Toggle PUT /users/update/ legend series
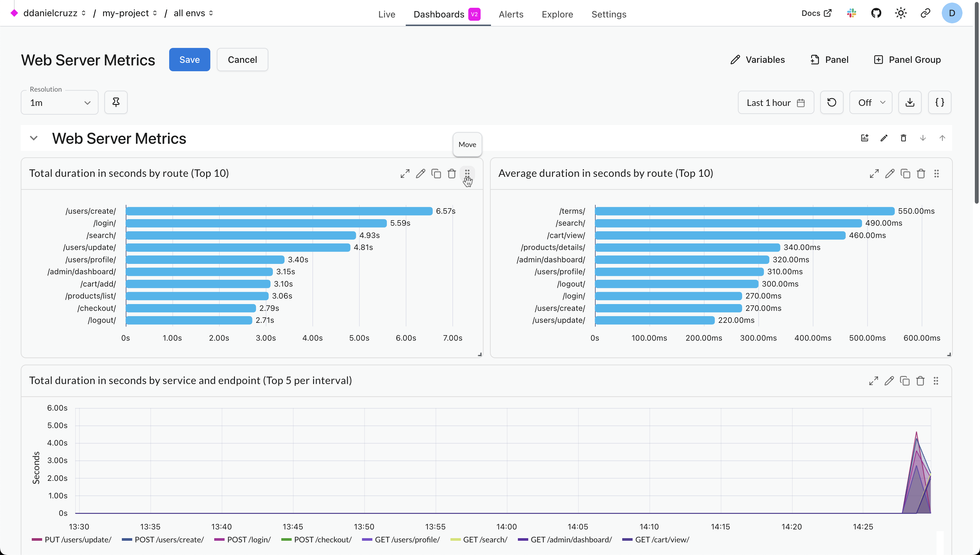The height and width of the screenshot is (555, 980). click(x=77, y=540)
